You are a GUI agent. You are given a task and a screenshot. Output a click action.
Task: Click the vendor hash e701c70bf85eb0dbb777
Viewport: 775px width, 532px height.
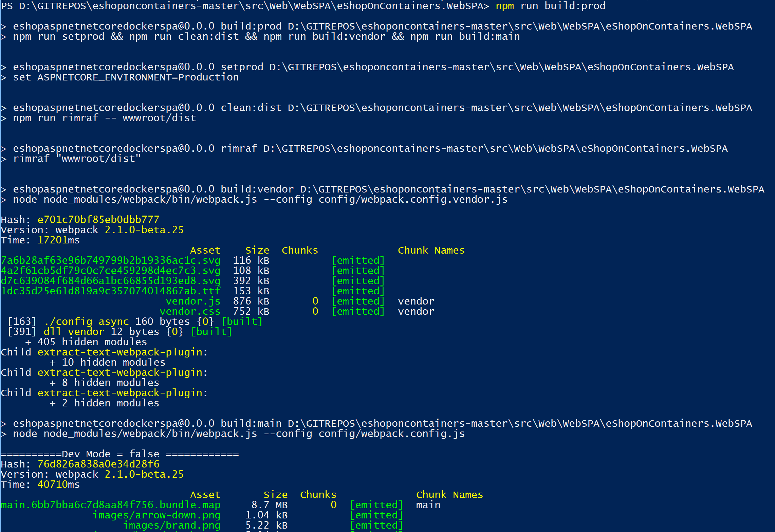coord(98,220)
